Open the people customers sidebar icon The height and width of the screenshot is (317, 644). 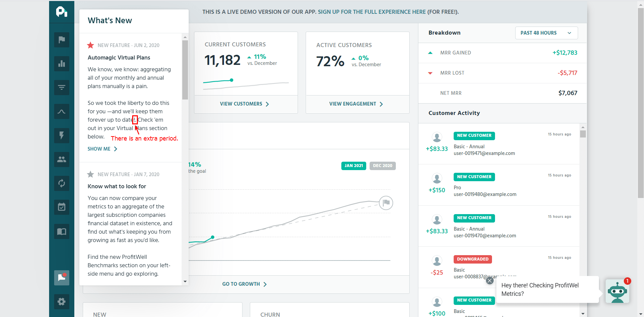point(62,159)
